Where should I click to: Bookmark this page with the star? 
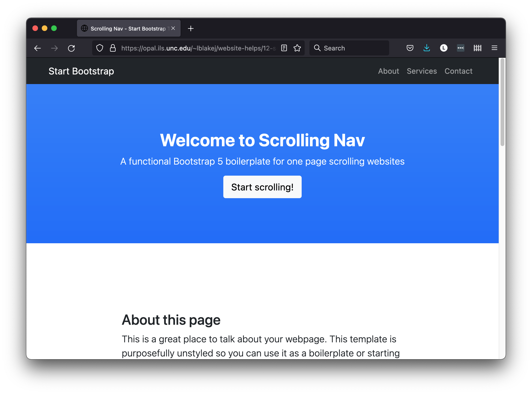tap(297, 48)
